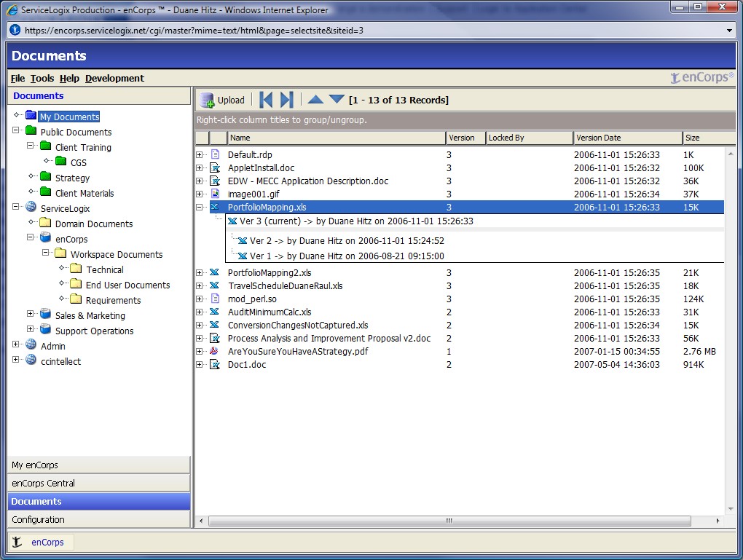This screenshot has width=743, height=560.
Task: Switch to My enCorps panel
Action: 99,465
